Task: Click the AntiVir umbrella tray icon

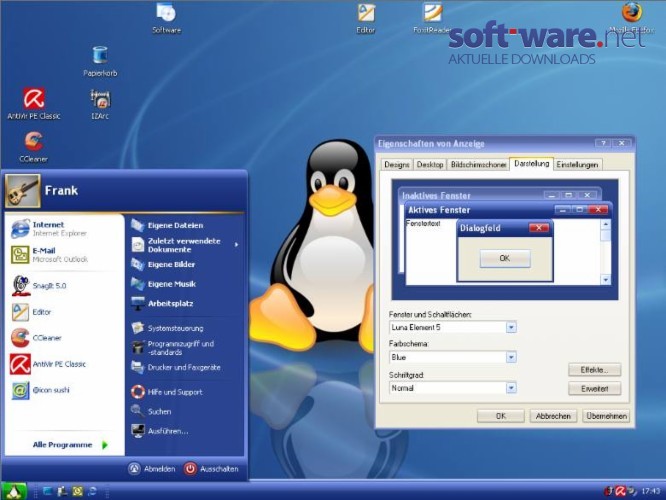Action: [x=620, y=491]
